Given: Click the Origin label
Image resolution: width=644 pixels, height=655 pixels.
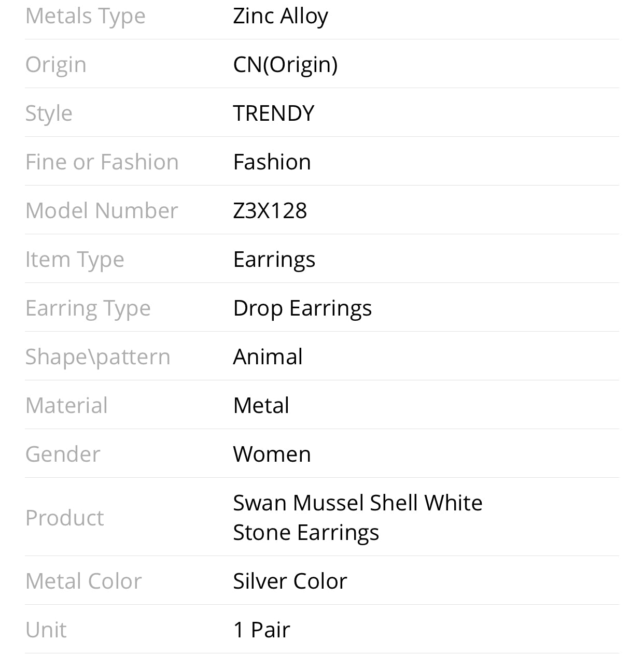Looking at the screenshot, I should coord(56,65).
